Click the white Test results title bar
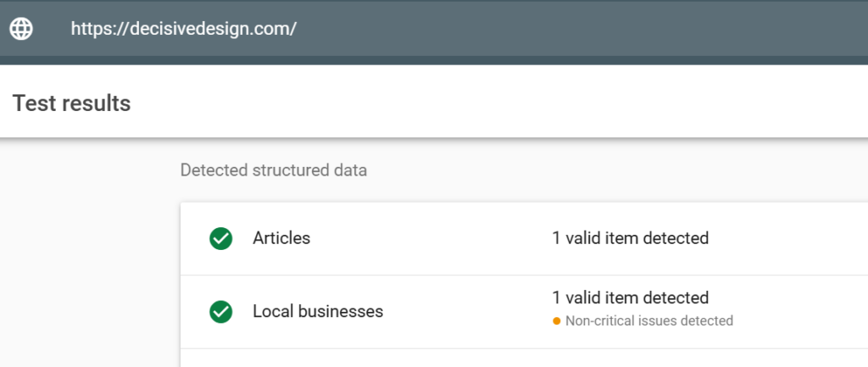Viewport: 868px width, 367px height. pyautogui.click(x=509, y=103)
